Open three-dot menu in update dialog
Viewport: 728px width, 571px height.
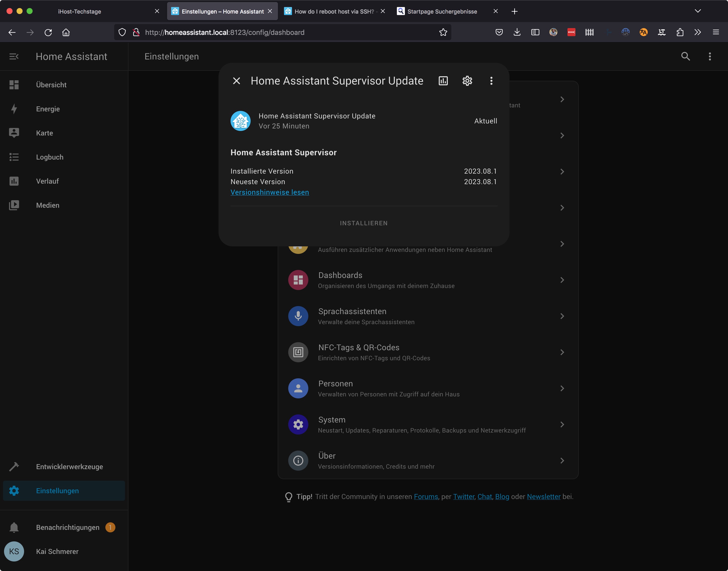pos(491,81)
